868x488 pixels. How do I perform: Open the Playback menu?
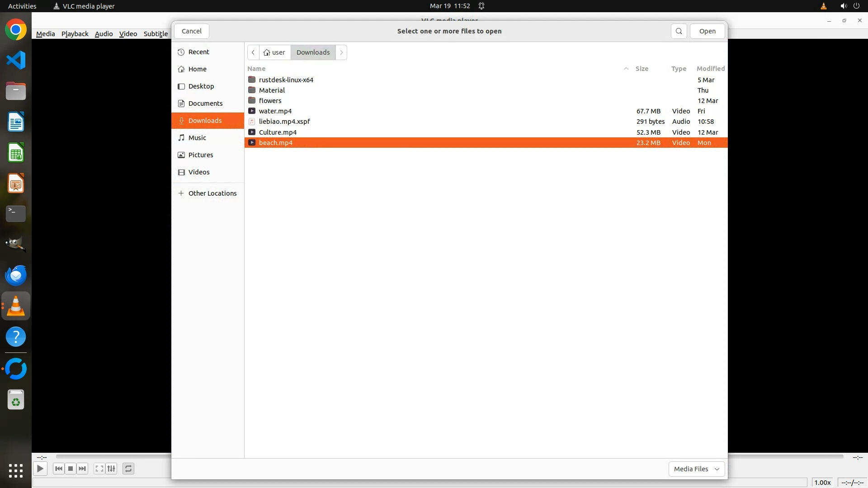point(75,34)
